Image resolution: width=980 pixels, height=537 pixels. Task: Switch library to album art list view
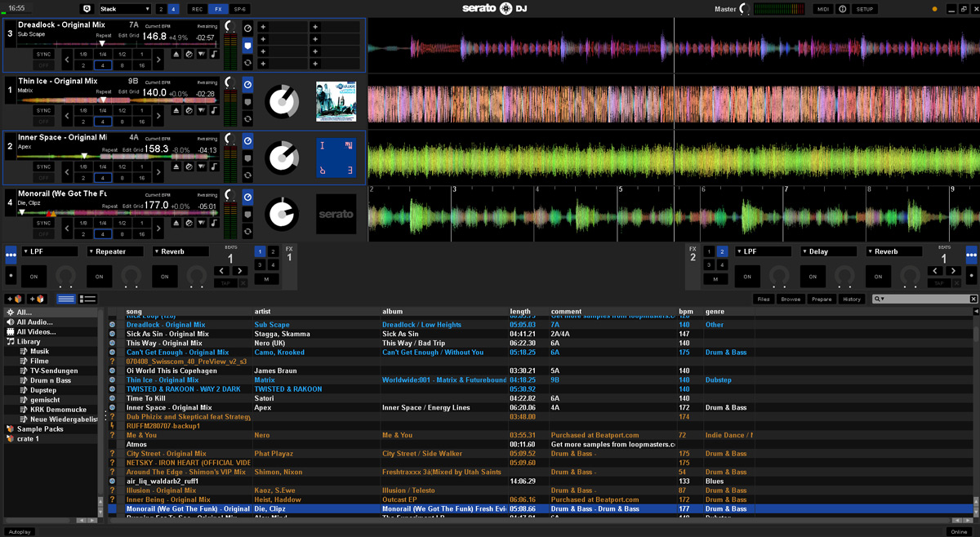pos(88,299)
